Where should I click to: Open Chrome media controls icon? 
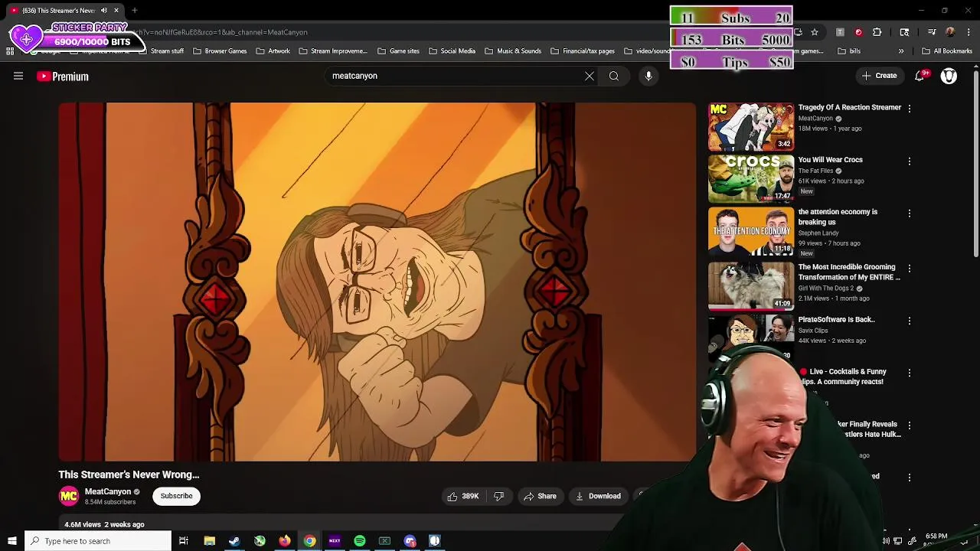click(932, 32)
